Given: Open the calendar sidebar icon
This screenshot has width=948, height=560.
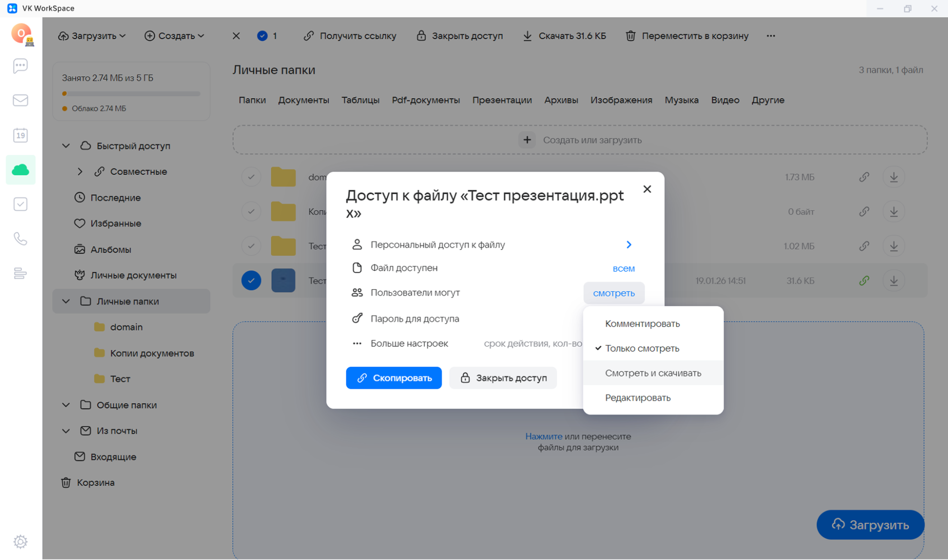Looking at the screenshot, I should [20, 135].
